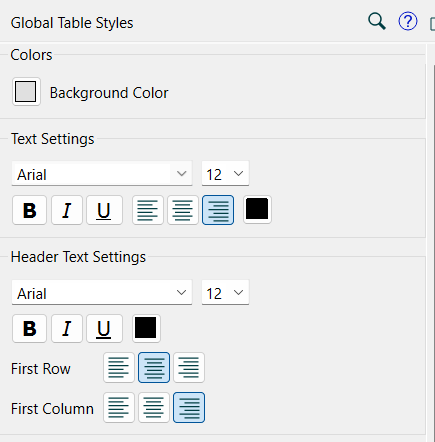Align left in Text Settings
Screen dimensions: 435x442
point(148,210)
